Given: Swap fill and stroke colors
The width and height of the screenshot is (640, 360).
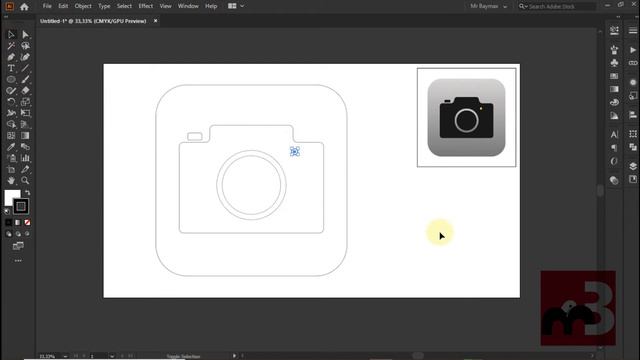Looking at the screenshot, I should point(27,192).
